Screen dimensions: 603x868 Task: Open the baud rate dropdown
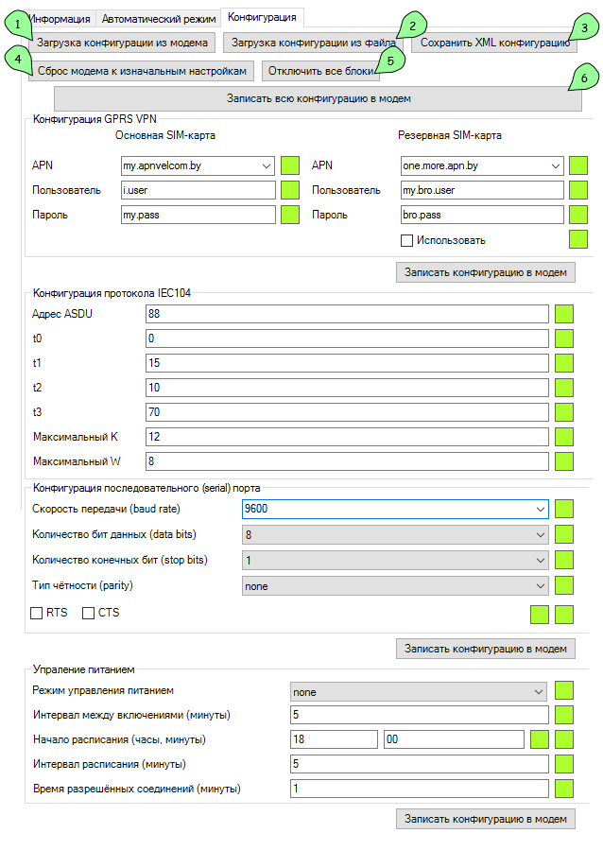(540, 510)
